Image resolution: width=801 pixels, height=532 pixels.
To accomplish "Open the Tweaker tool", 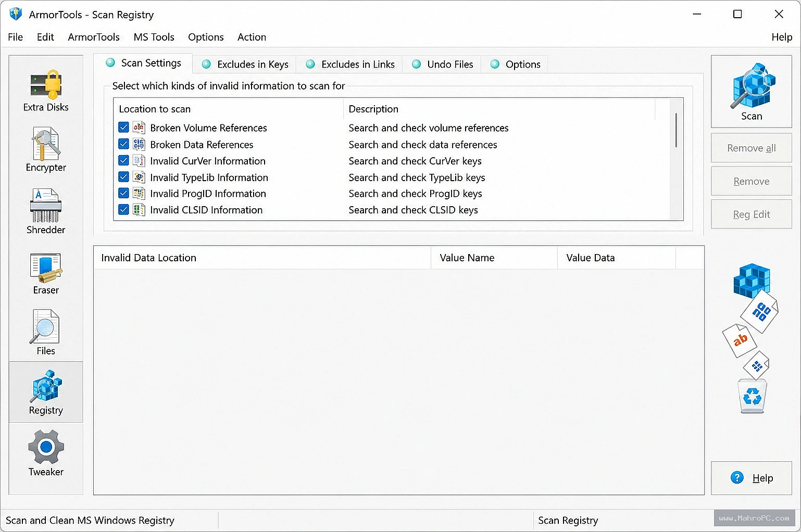I will pos(46,453).
